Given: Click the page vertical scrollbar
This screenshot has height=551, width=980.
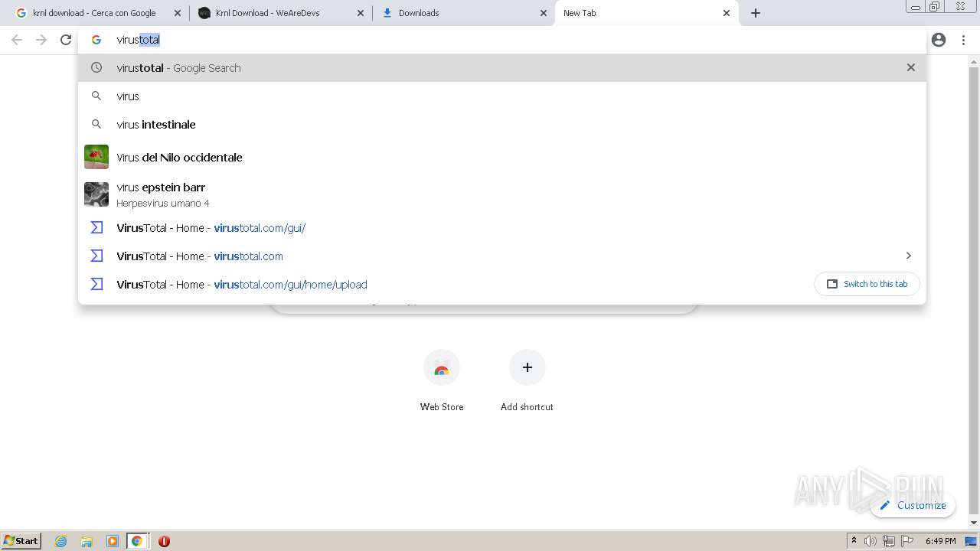Looking at the screenshot, I should point(974,291).
